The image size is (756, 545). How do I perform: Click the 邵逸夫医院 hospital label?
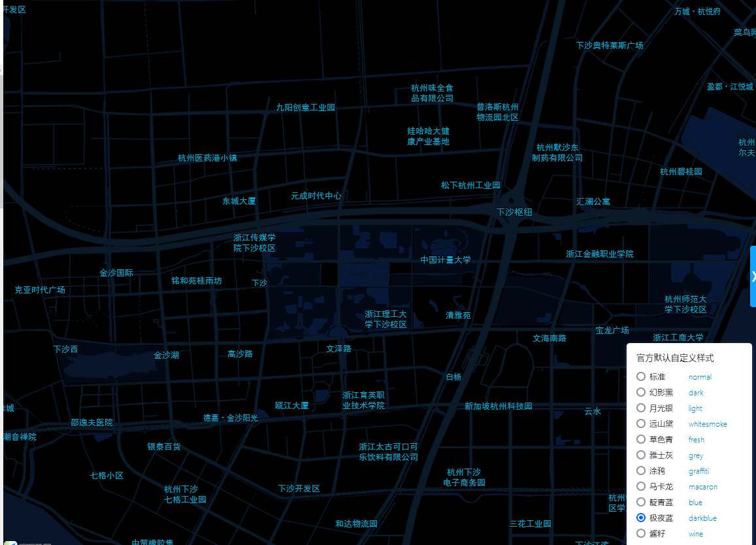[x=91, y=423]
